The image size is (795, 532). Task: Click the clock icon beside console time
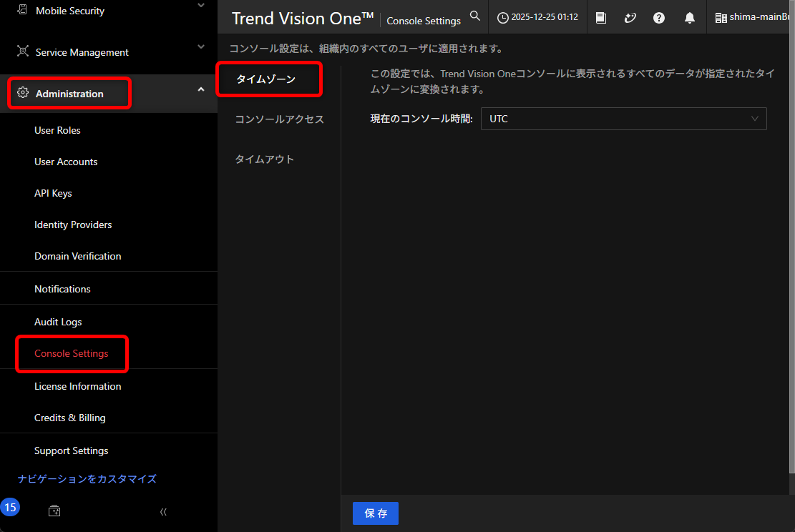(502, 18)
